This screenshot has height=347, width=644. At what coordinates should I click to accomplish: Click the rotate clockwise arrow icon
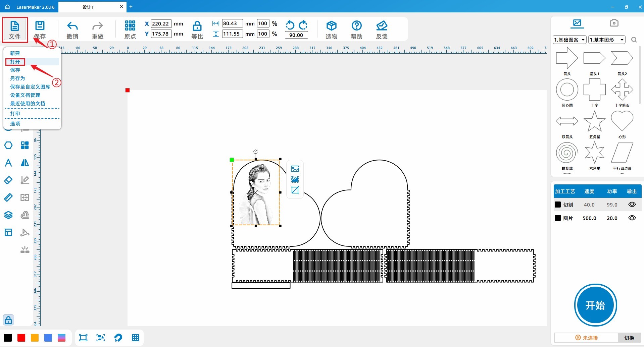click(x=303, y=25)
